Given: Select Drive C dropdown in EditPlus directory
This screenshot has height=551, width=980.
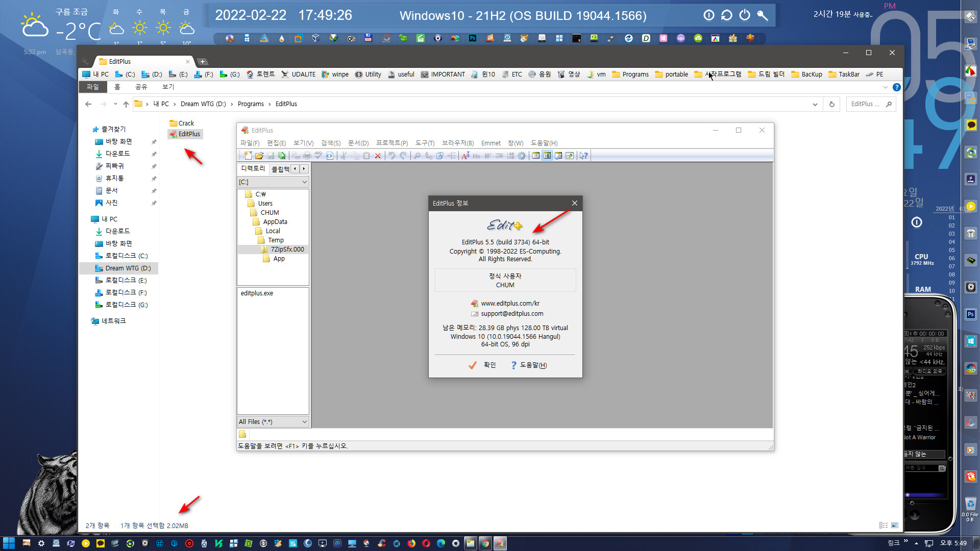Looking at the screenshot, I should coord(273,182).
